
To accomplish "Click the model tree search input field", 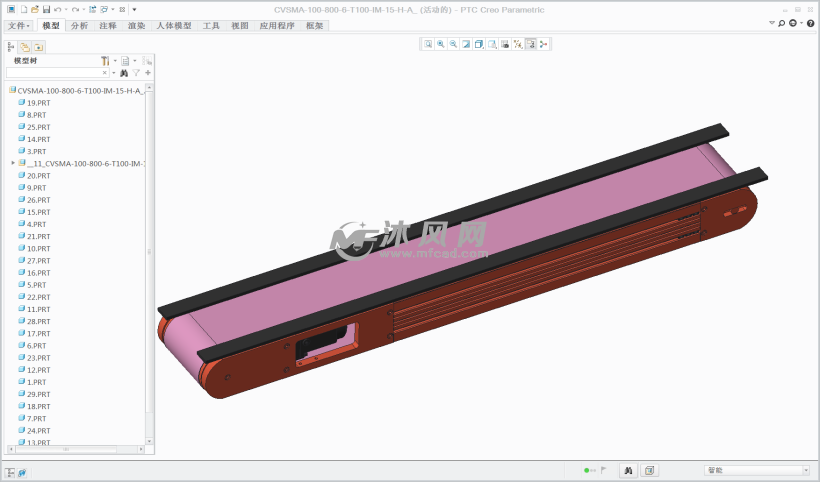I will coord(55,73).
